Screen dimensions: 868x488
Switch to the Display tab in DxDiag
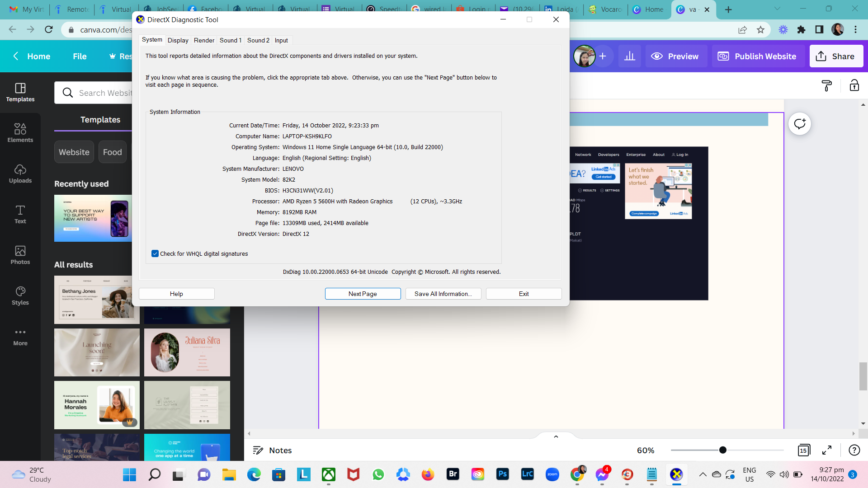178,40
